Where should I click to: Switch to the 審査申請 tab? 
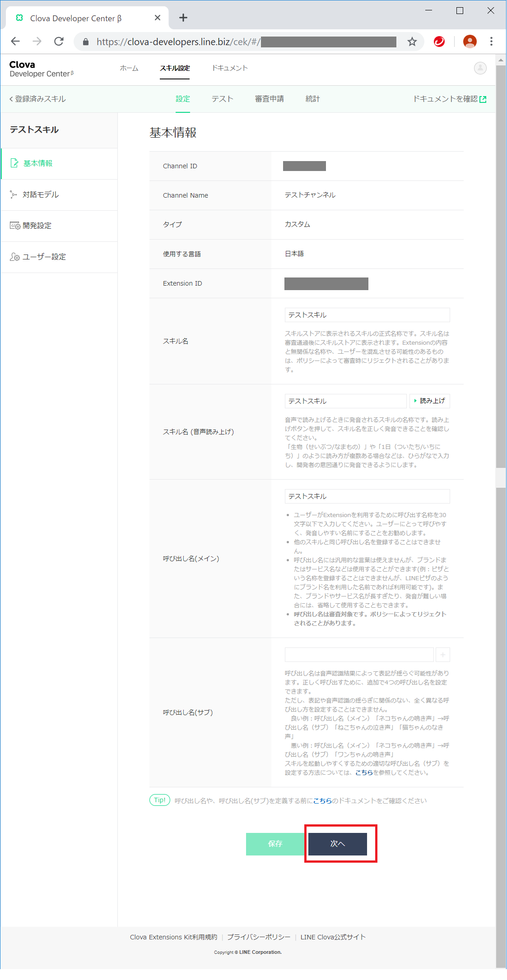(x=269, y=99)
